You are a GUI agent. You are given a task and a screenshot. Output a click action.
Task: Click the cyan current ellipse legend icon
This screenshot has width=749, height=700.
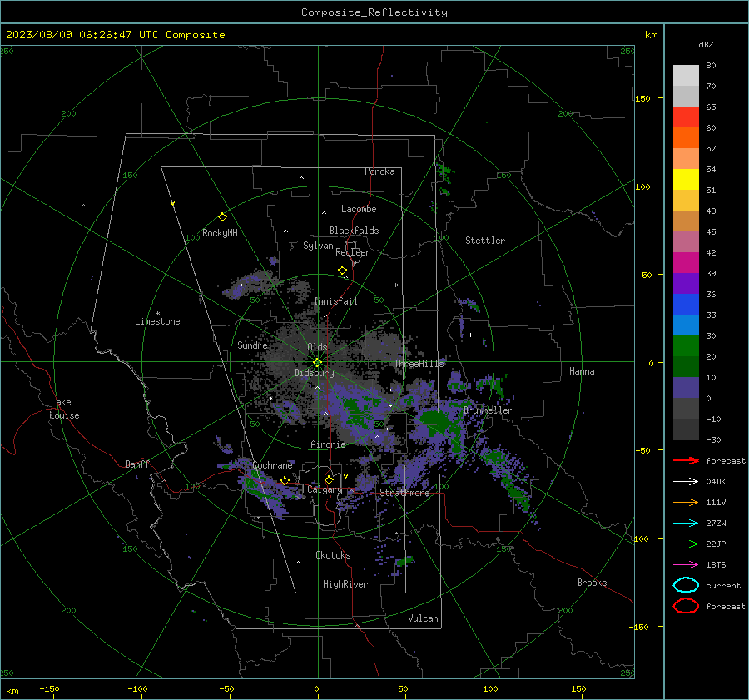point(686,585)
